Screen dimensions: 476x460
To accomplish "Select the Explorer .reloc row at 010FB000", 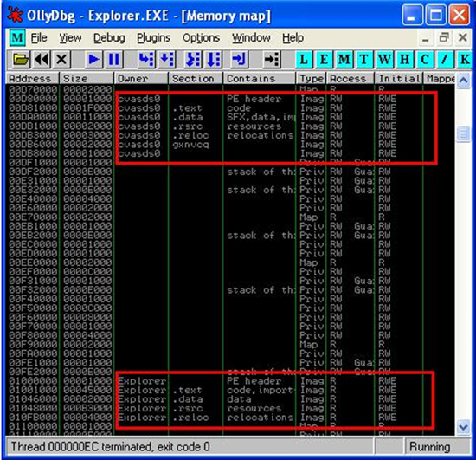I will click(x=230, y=418).
